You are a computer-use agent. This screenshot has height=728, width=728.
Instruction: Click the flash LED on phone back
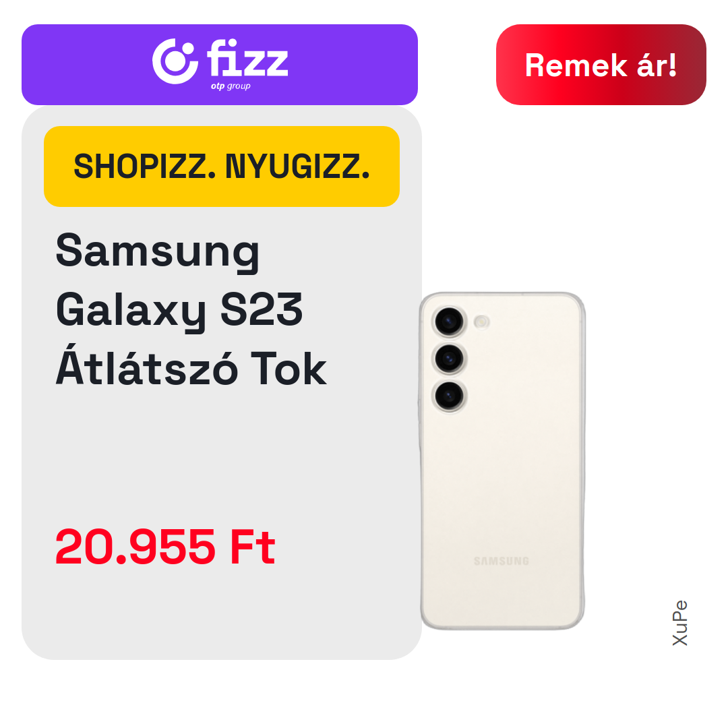coord(481,322)
